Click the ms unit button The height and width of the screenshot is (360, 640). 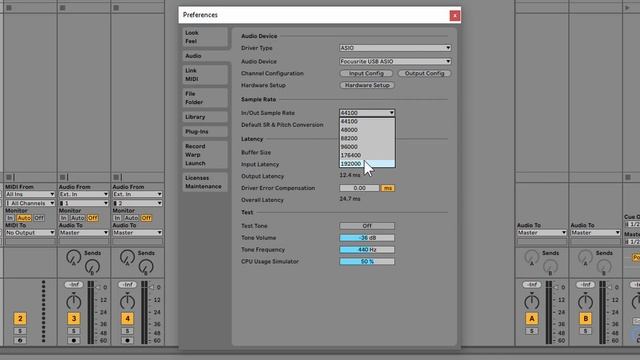click(388, 188)
